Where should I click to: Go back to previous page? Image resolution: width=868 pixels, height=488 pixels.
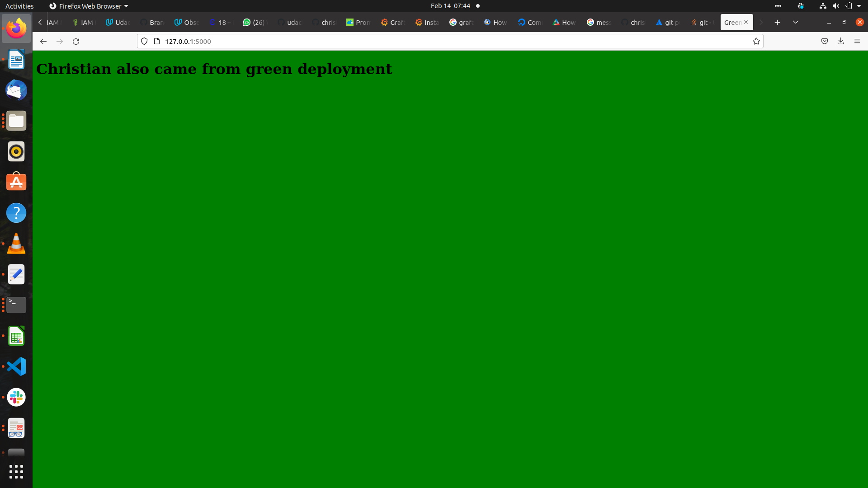(x=43, y=42)
